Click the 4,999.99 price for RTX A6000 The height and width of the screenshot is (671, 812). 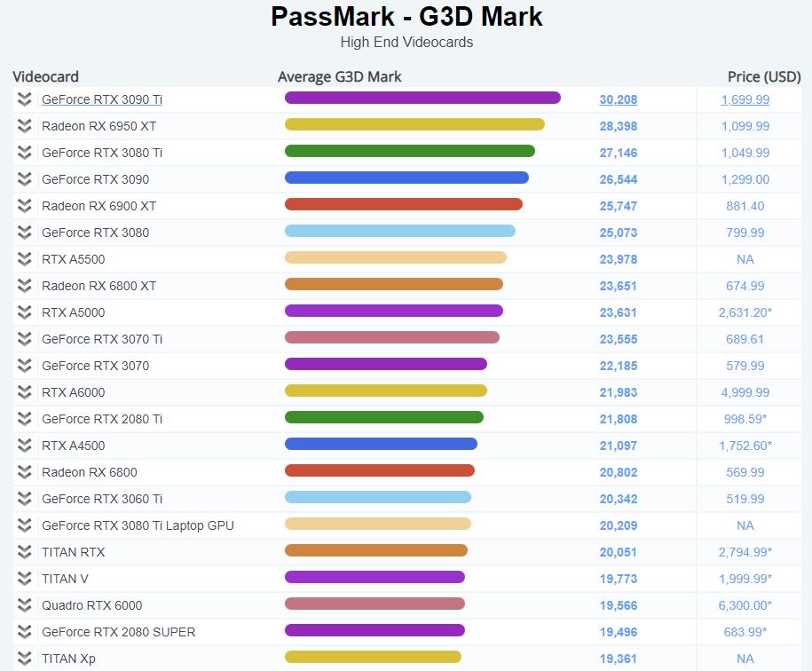[747, 392]
